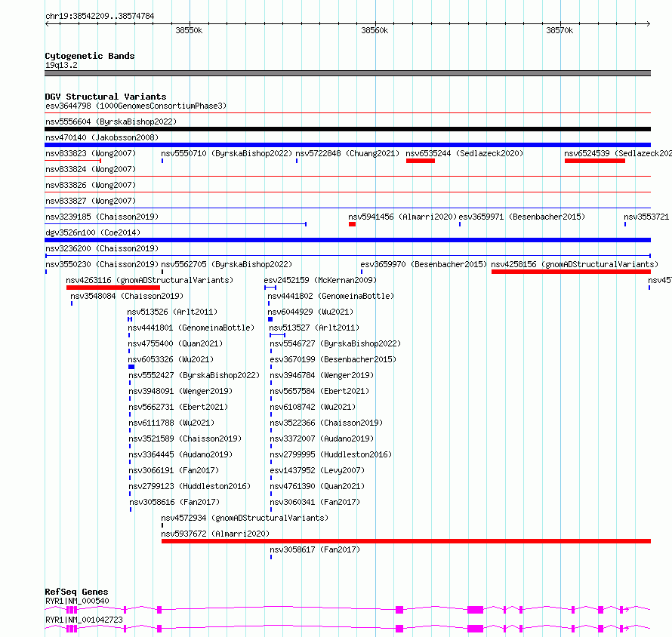Select the nsv6044929 blue square feature
The image size is (672, 637).
coord(270,319)
